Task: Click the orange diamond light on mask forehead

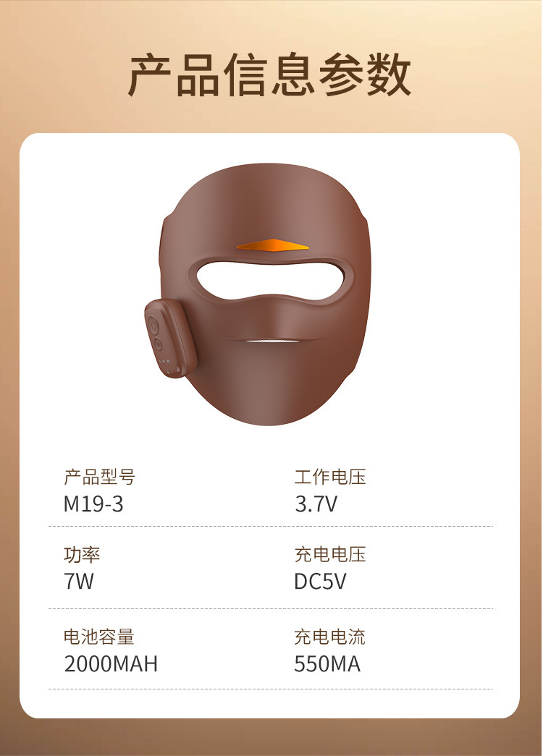Action: [x=273, y=245]
